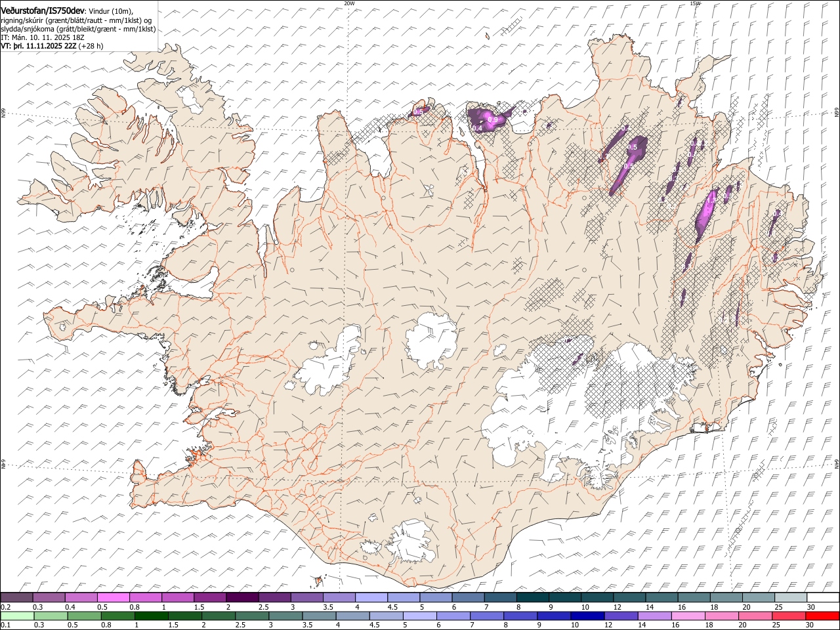Click the 0.9 precipitation value on the north coast

492,120
